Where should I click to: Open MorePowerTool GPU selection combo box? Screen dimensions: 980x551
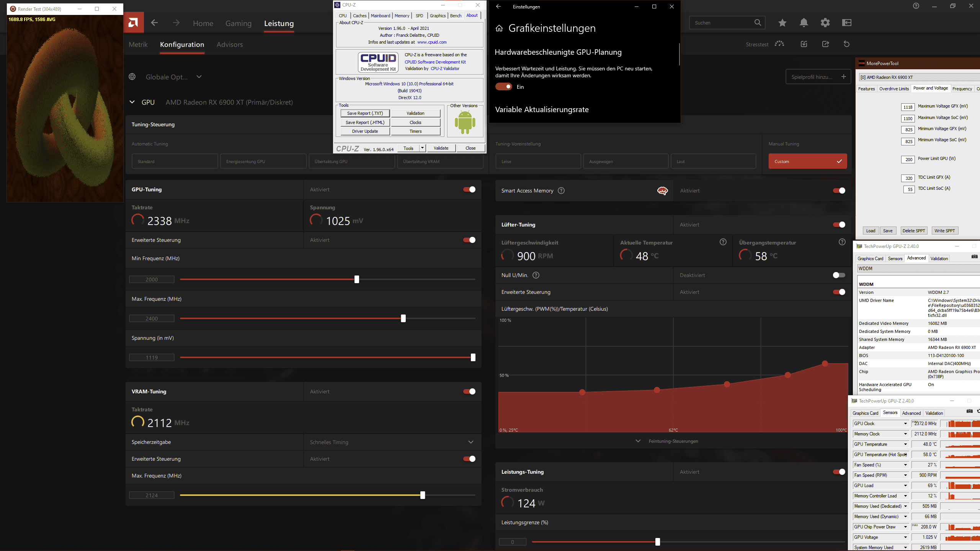(x=919, y=77)
